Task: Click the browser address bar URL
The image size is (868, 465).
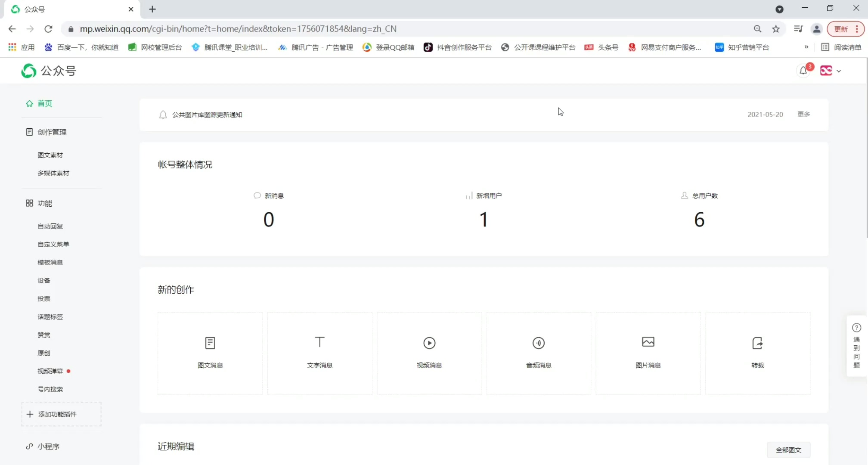Action: [238, 29]
